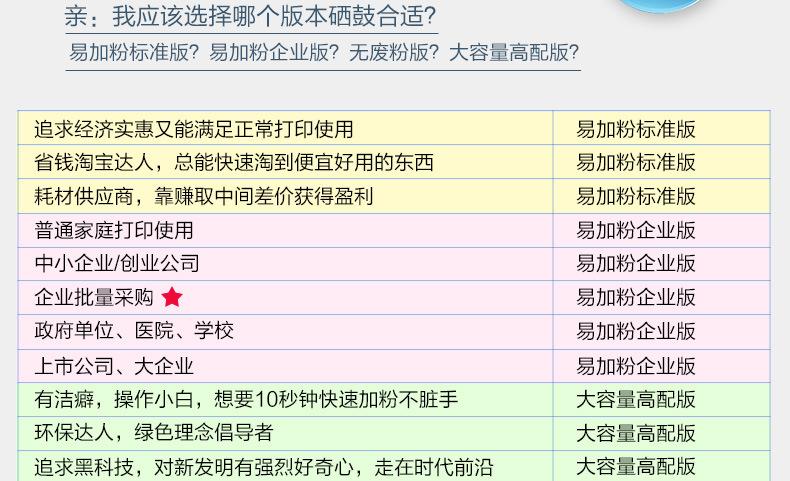Select the 追求黑科技 description row

[x=264, y=467]
